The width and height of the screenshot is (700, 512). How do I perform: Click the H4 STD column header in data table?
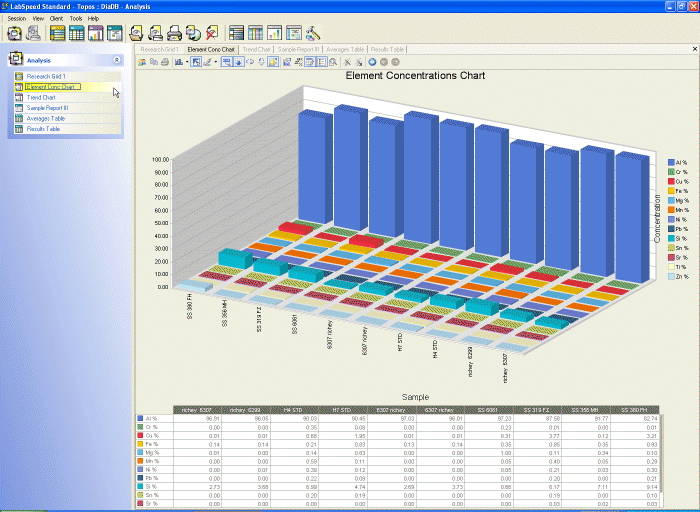pos(294,410)
